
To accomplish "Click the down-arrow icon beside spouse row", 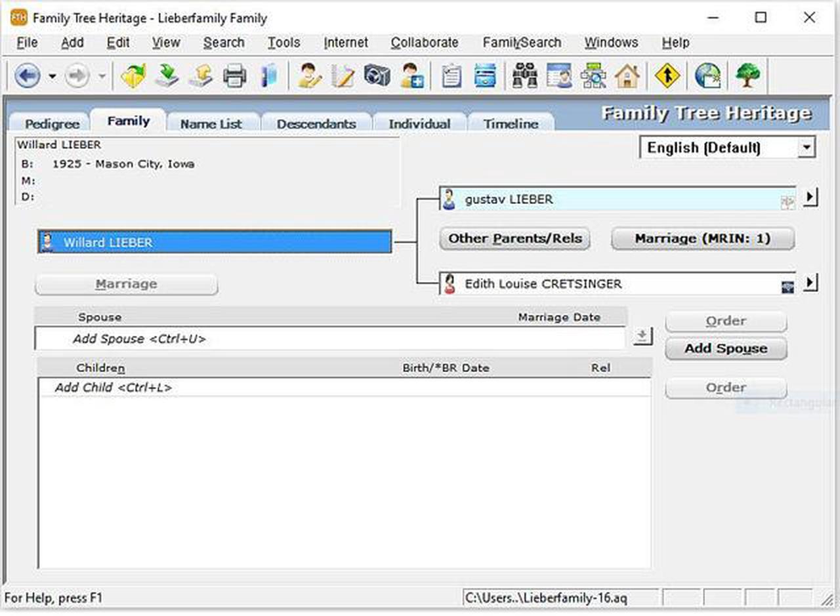I will pyautogui.click(x=642, y=336).
